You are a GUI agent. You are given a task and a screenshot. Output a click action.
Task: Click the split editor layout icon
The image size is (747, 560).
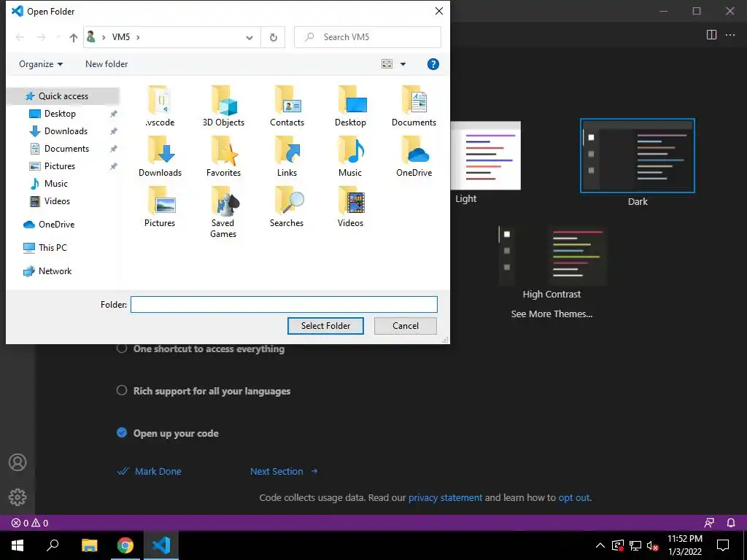(x=711, y=35)
